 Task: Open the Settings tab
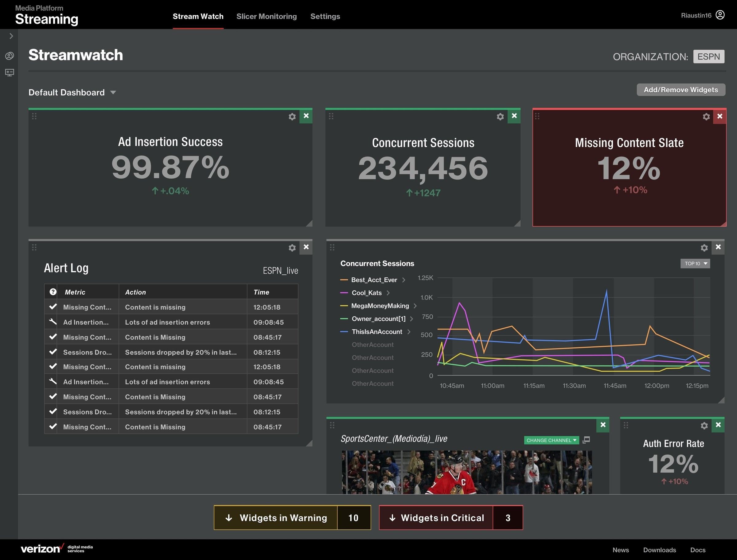point(325,16)
